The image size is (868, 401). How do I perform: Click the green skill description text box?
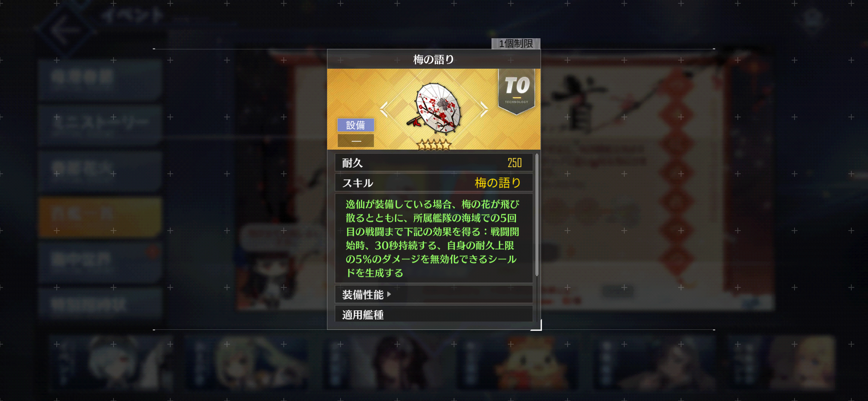[x=434, y=238]
